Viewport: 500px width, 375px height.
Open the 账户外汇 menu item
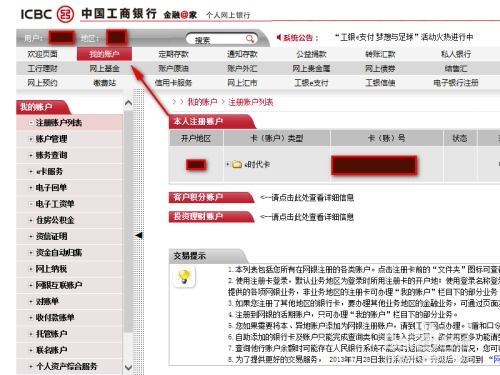tap(242, 69)
